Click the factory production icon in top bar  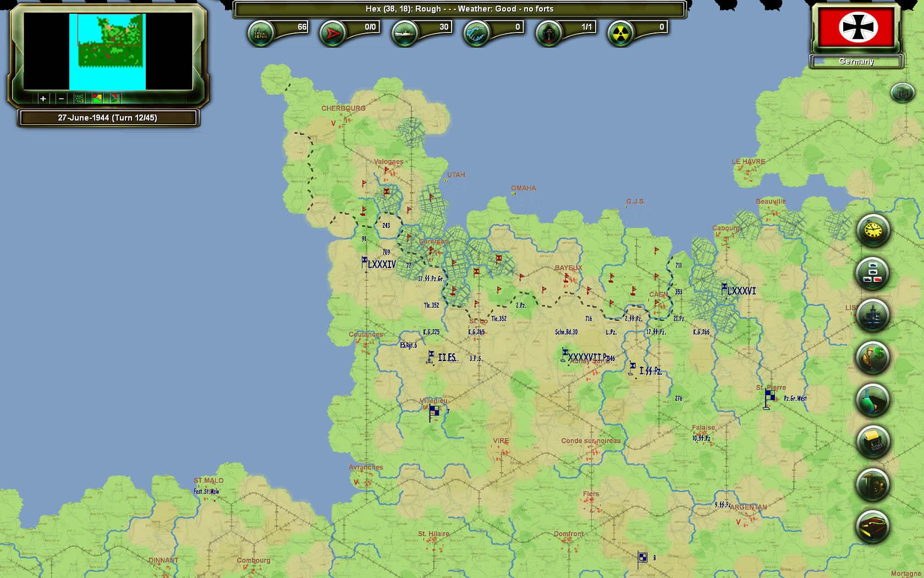click(x=261, y=34)
